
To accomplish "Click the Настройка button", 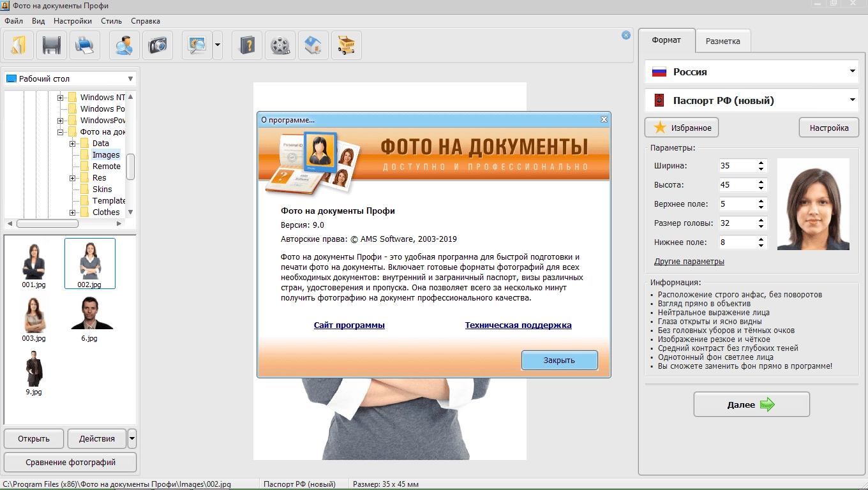I will pos(829,128).
